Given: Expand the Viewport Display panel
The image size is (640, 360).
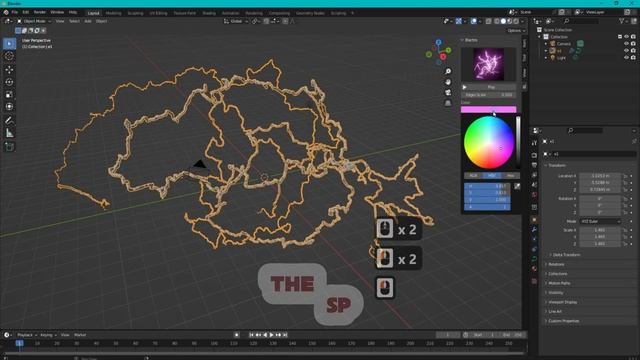Looking at the screenshot, I should coord(562,302).
